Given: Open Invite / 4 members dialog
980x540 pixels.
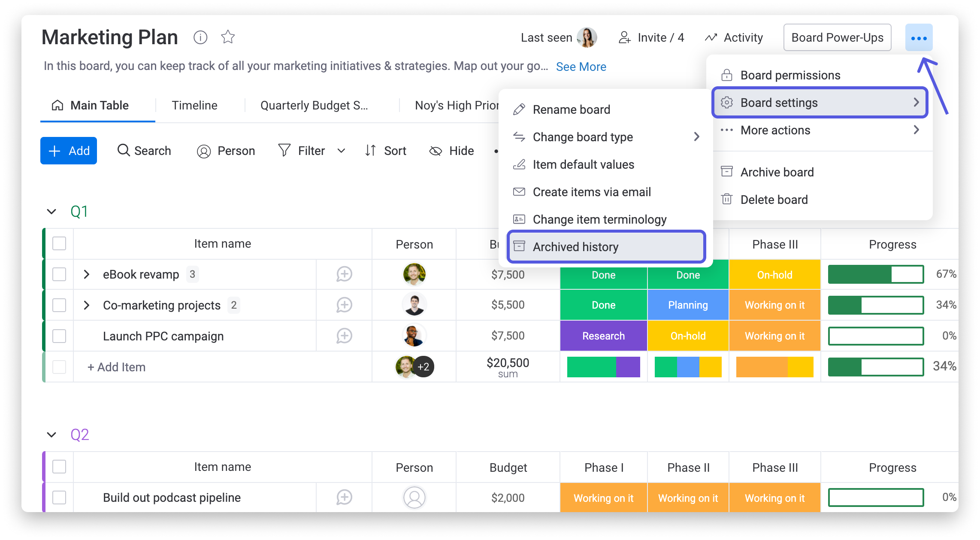Looking at the screenshot, I should coord(651,38).
